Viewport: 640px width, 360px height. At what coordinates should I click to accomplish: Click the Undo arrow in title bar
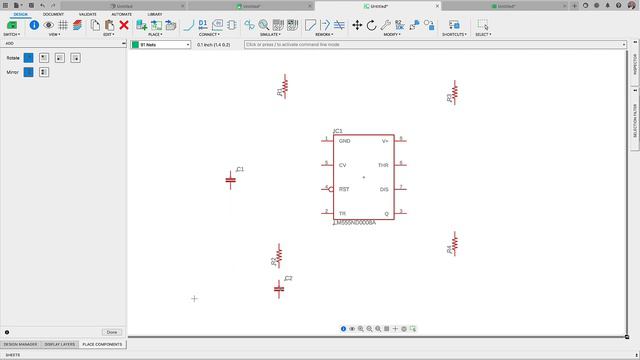coord(42,5)
